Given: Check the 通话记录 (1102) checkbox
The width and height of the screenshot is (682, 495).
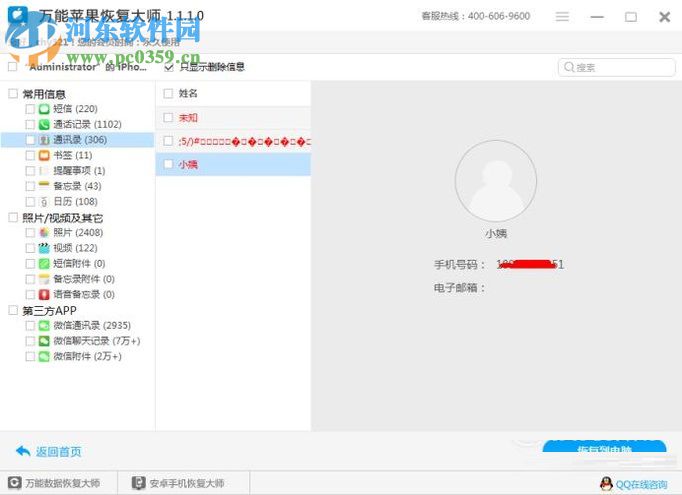Looking at the screenshot, I should click(30, 124).
